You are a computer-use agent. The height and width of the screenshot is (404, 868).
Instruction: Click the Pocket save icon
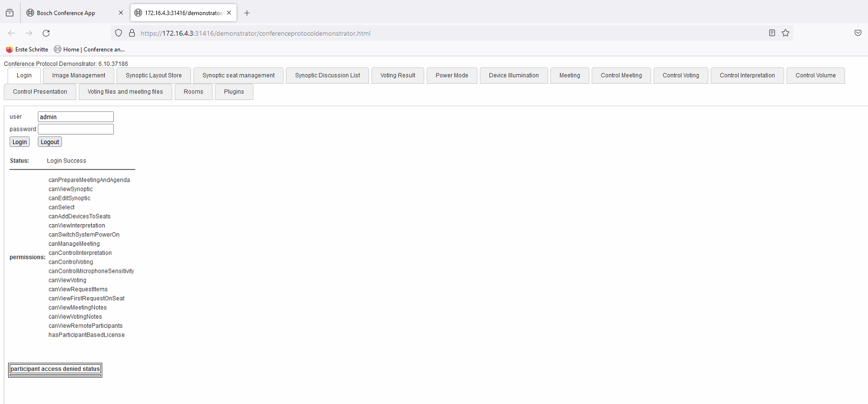pos(858,33)
